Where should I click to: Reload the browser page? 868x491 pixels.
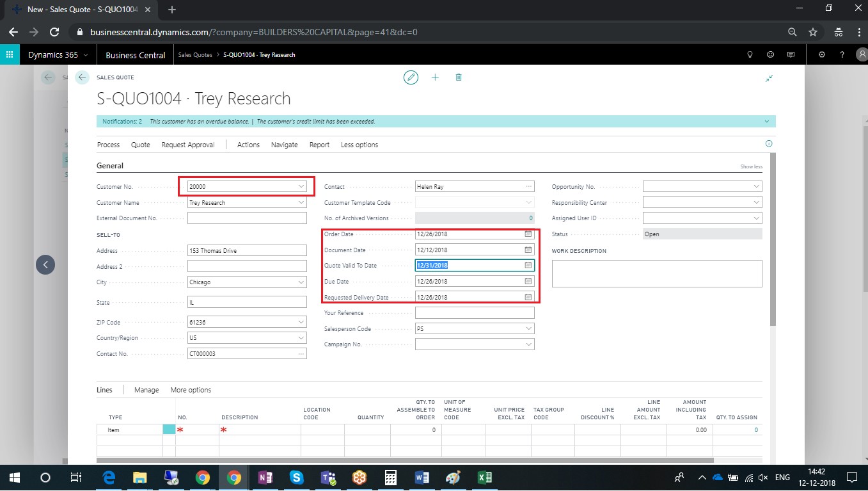pyautogui.click(x=55, y=32)
